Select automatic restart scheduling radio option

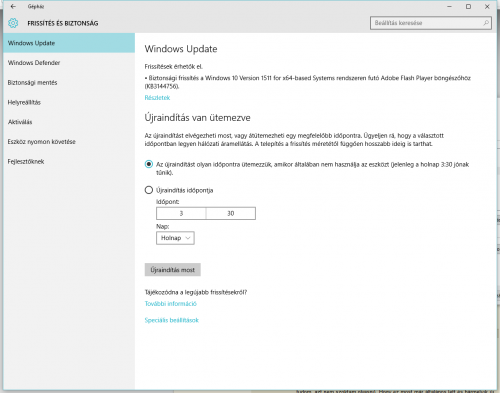click(x=149, y=164)
